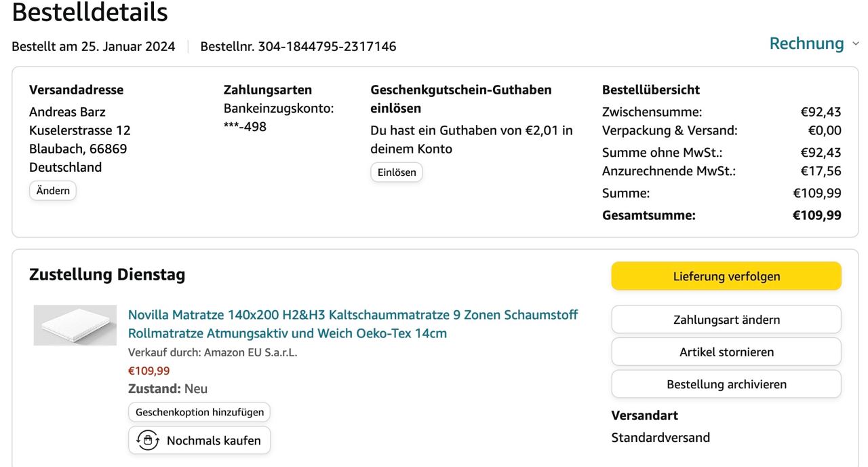Click the buy-again cart icon
Viewport: 868px width, 467px height.
pyautogui.click(x=148, y=441)
